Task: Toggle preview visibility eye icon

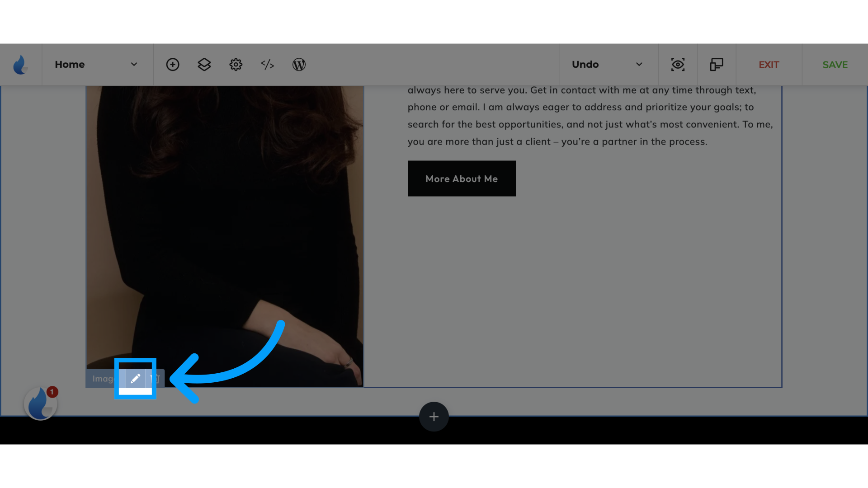Action: coord(678,64)
